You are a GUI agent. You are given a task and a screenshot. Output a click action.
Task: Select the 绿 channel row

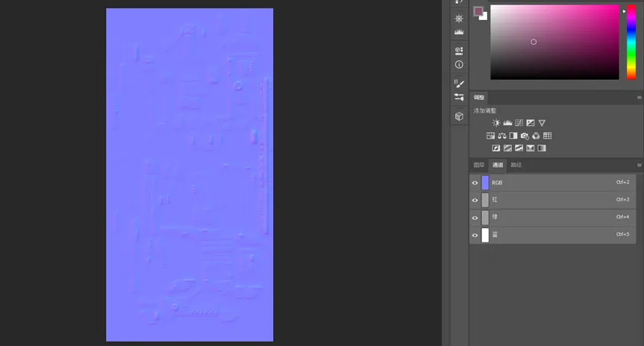(552, 218)
